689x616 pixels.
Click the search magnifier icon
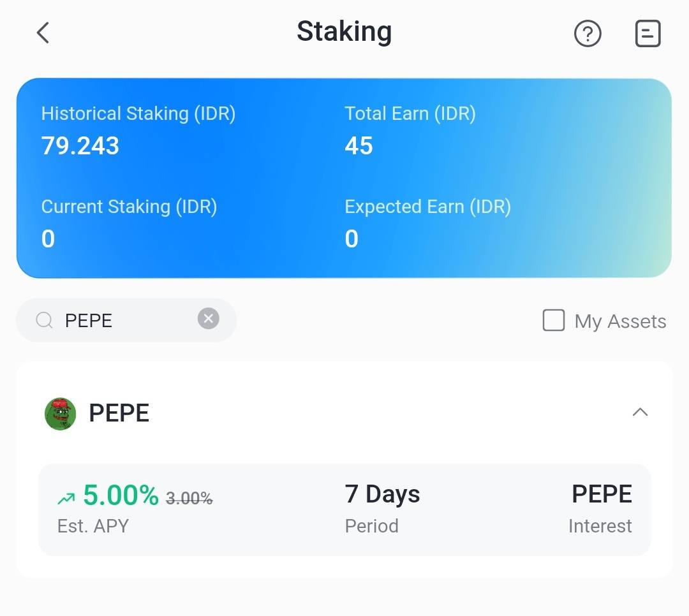(43, 320)
